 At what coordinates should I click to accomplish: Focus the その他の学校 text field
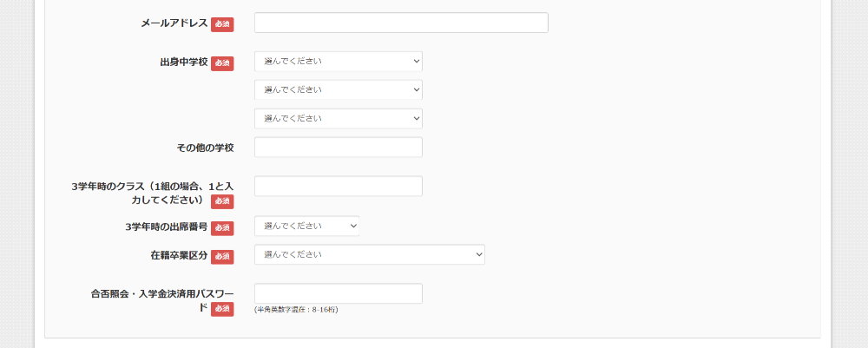[x=338, y=148]
